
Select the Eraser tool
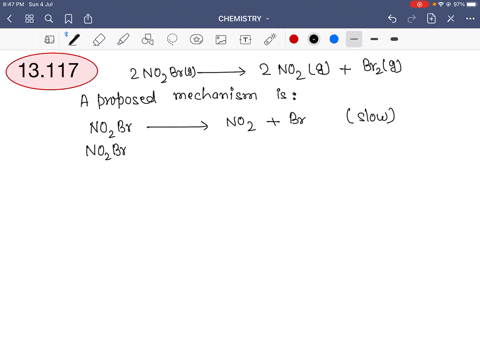point(99,40)
